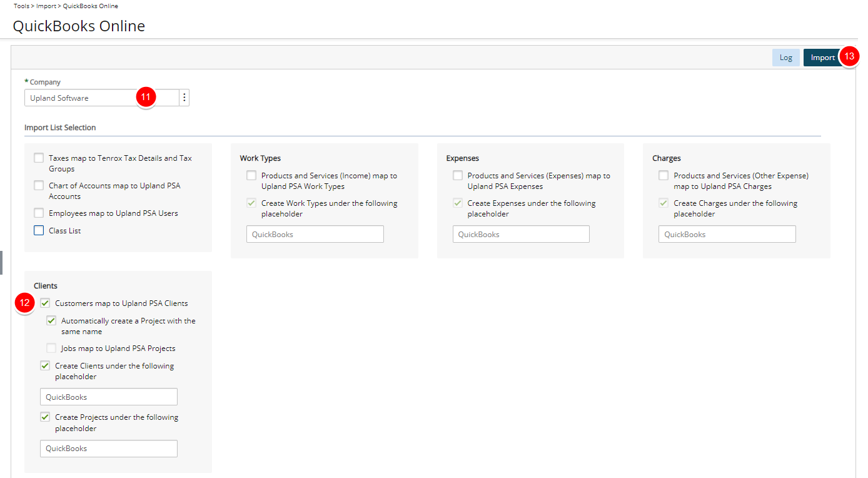Enable the Class List checkbox
The width and height of the screenshot is (868, 478).
(x=39, y=231)
